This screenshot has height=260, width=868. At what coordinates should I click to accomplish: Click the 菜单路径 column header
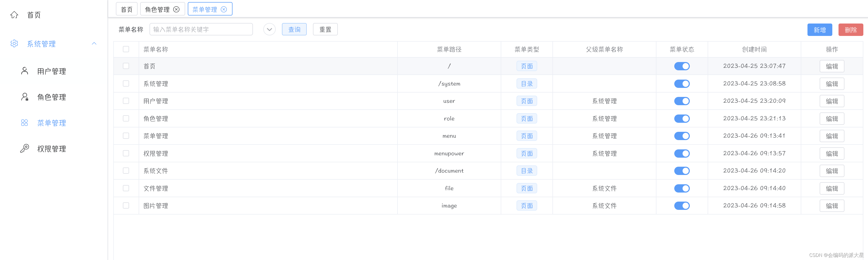pyautogui.click(x=449, y=49)
